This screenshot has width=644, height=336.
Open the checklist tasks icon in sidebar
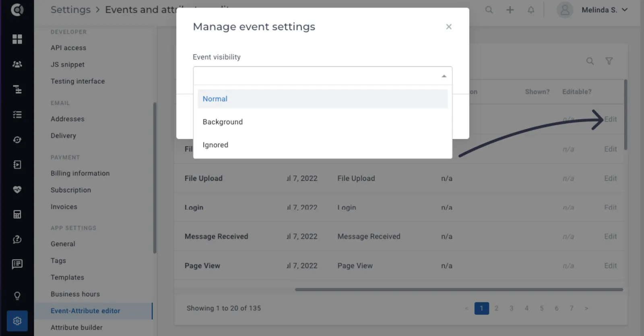[17, 115]
